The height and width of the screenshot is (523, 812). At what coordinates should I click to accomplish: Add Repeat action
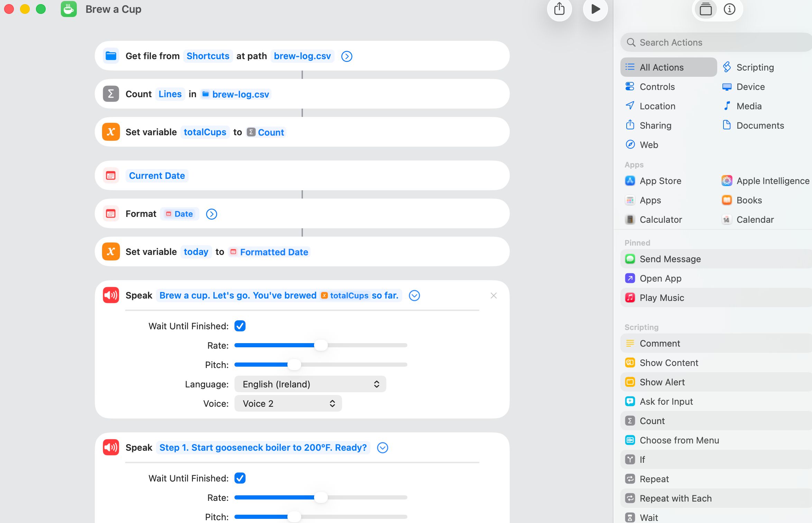(x=716, y=479)
